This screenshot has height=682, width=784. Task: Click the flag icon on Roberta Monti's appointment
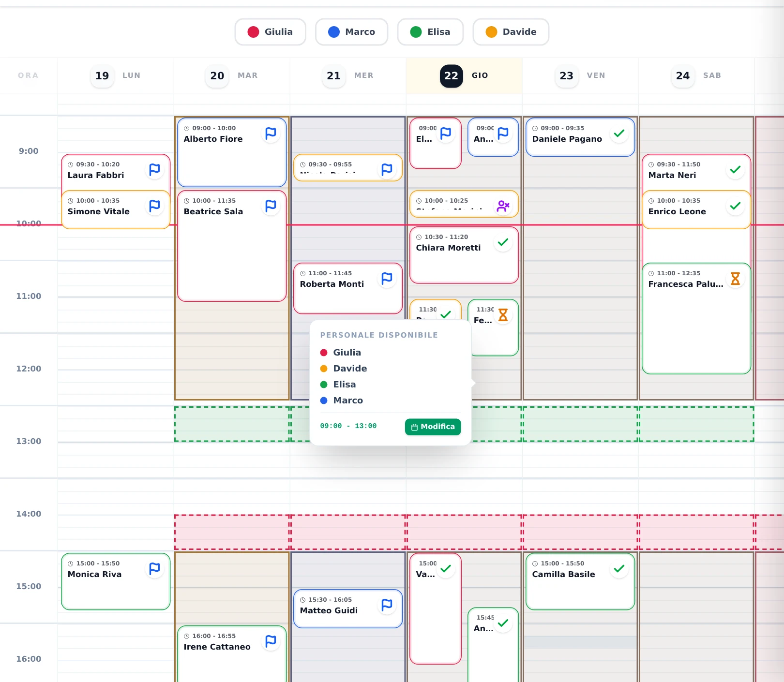click(387, 279)
